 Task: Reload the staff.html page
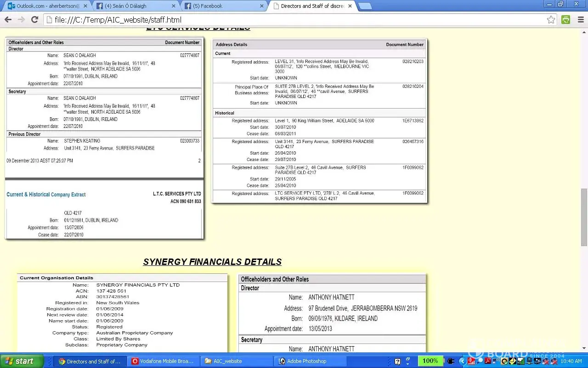[34, 20]
